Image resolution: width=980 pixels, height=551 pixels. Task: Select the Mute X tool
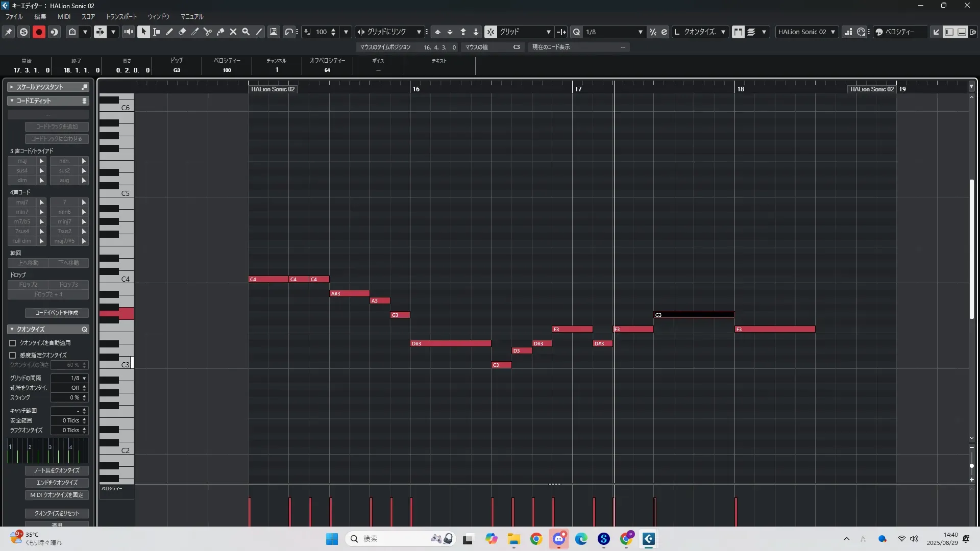(233, 32)
